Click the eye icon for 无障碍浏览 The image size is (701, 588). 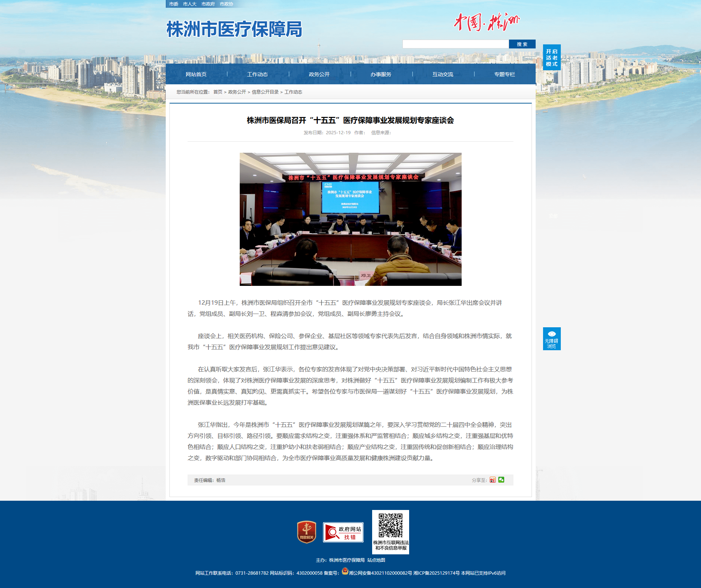pyautogui.click(x=552, y=334)
